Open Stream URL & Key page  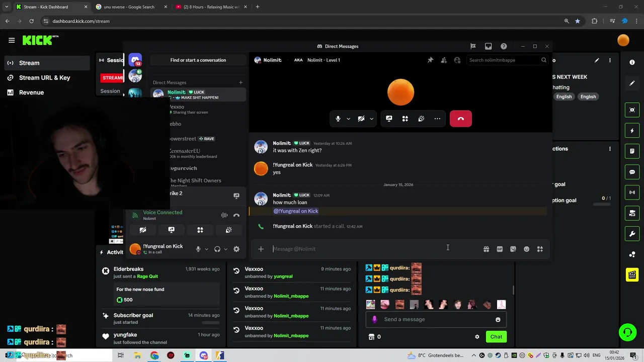pos(45,77)
